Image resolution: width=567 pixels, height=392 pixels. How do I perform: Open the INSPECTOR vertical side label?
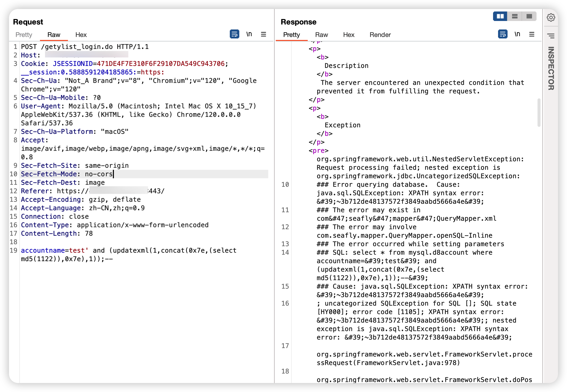click(x=551, y=68)
